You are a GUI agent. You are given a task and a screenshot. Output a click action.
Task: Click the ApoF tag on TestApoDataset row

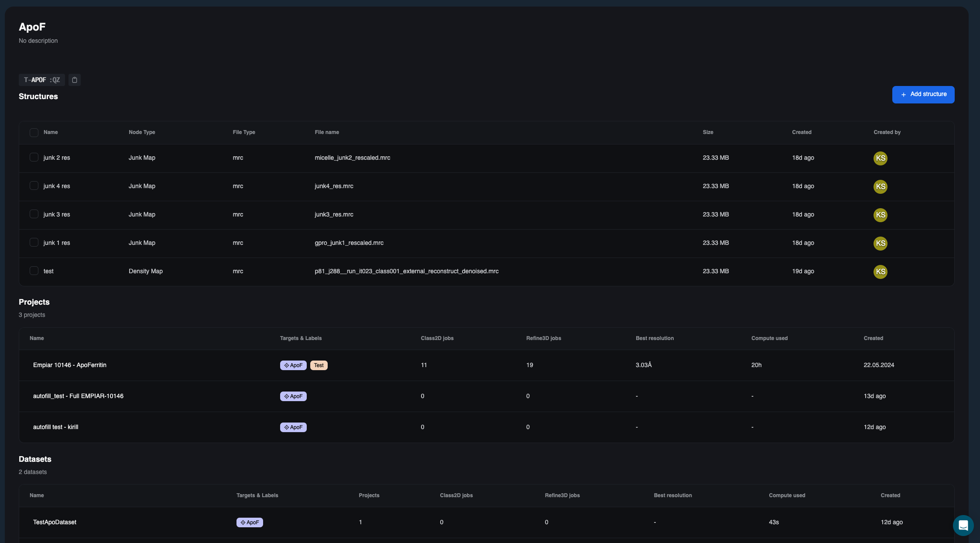click(x=250, y=522)
